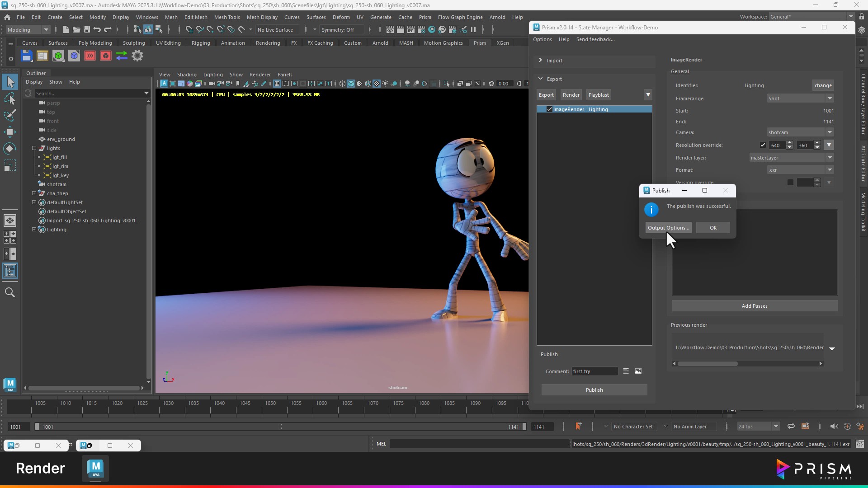The width and height of the screenshot is (868, 488).
Task: Open the Prism Project Browser shelf icon
Action: click(42, 56)
